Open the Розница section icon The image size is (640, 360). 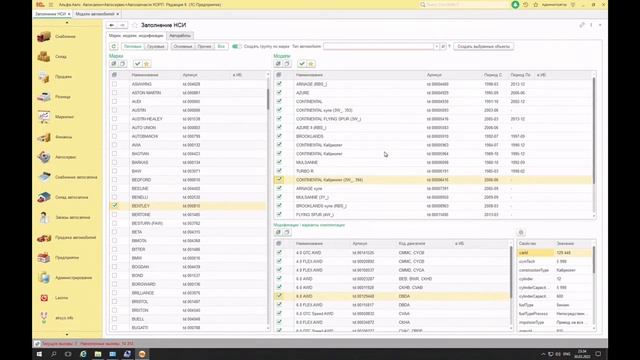point(44,97)
